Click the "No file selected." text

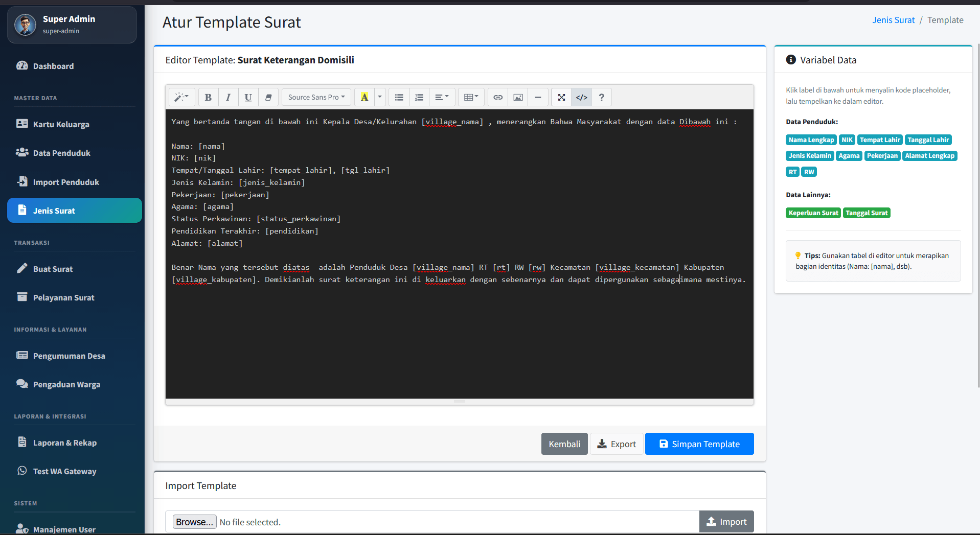pos(250,522)
